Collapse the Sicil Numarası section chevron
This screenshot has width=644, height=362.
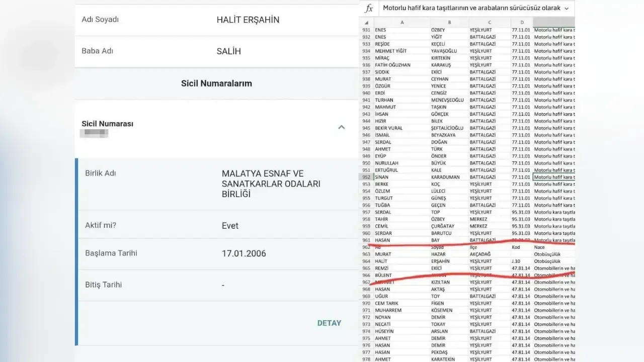pyautogui.click(x=342, y=127)
